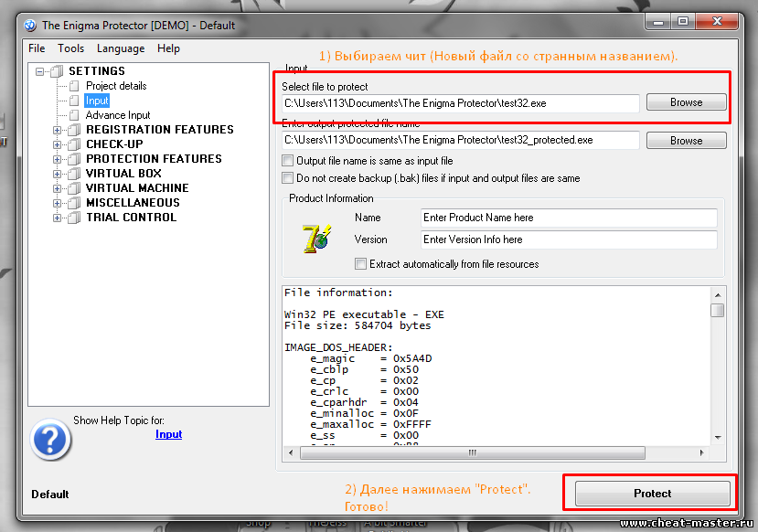Screen dimensions: 758x532
Task: Select the PROTECTION FEATURES tree item
Action: coord(154,158)
